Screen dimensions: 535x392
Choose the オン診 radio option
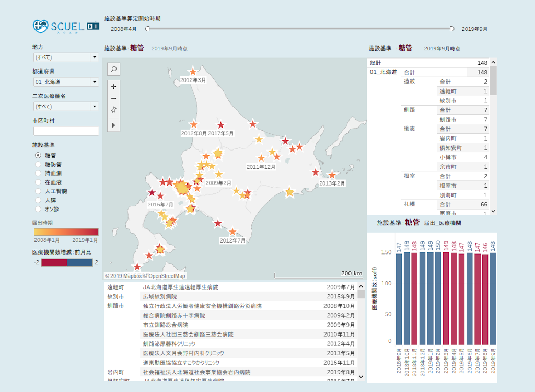38,209
